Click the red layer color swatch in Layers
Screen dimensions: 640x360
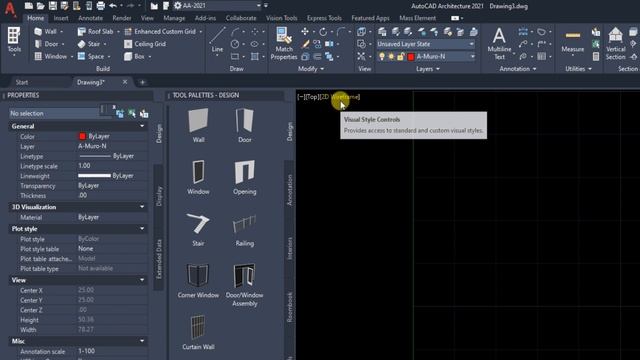click(411, 56)
